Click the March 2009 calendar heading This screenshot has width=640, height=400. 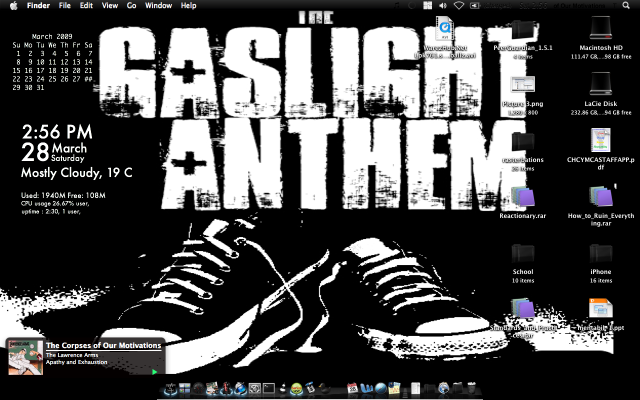tap(52, 36)
